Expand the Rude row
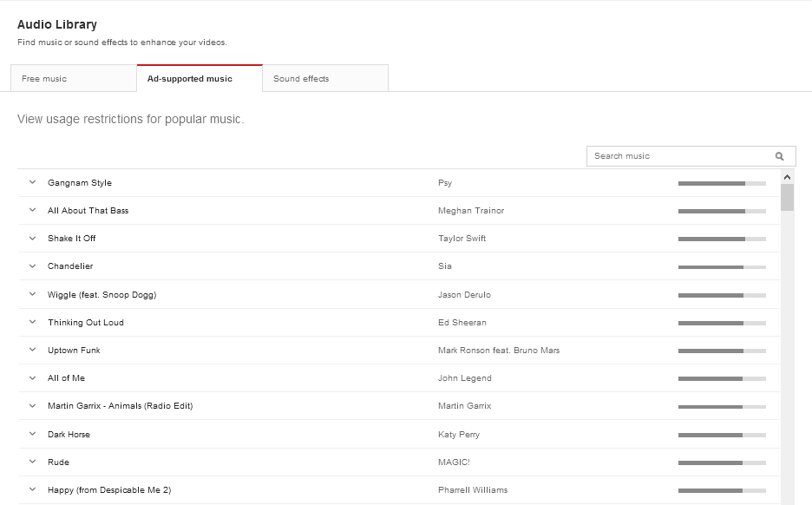This screenshot has height=505, width=812. [x=32, y=462]
